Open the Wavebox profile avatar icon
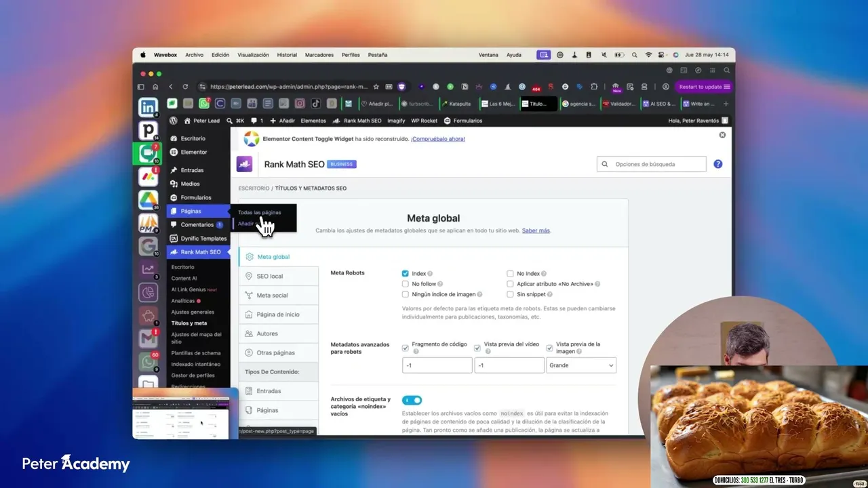This screenshot has width=868, height=488. tap(666, 87)
